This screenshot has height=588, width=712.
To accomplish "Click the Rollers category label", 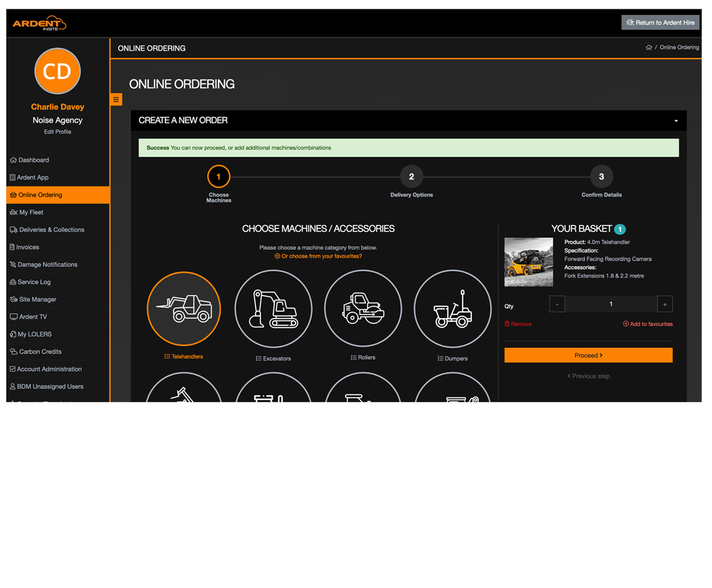I will click(x=363, y=357).
